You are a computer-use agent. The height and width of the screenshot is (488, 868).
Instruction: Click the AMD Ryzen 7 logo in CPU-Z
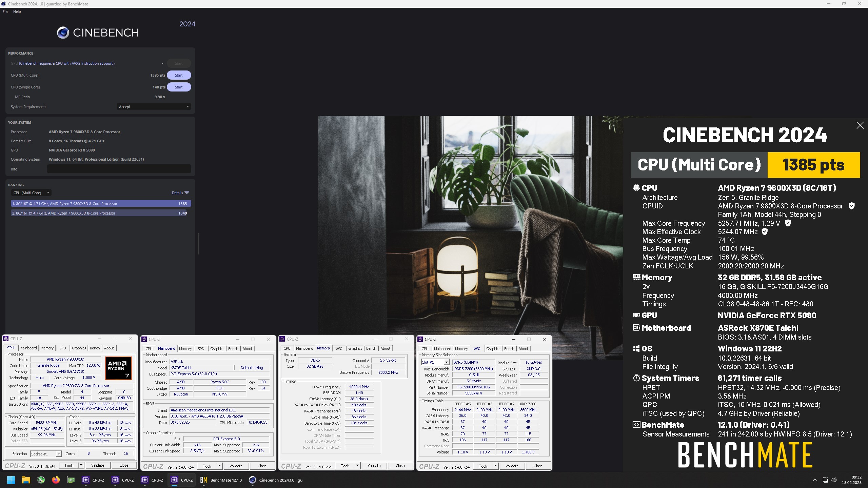[x=118, y=368]
